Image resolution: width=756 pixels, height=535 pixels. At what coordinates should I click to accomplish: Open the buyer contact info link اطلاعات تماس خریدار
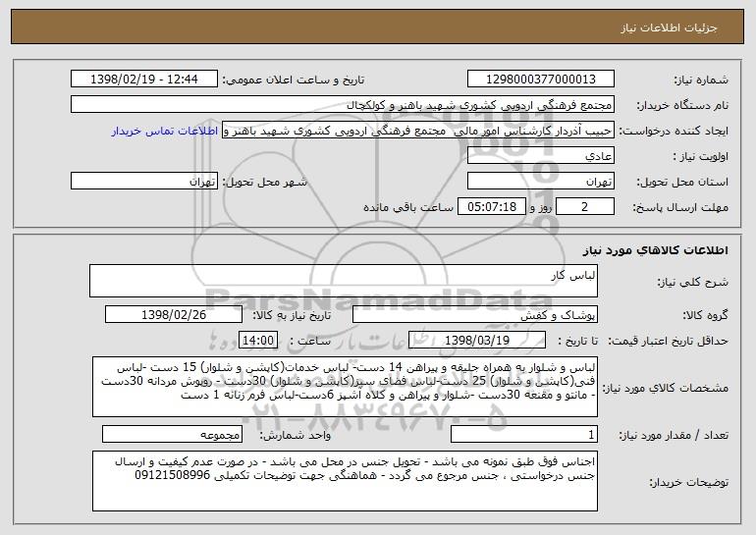(165, 131)
